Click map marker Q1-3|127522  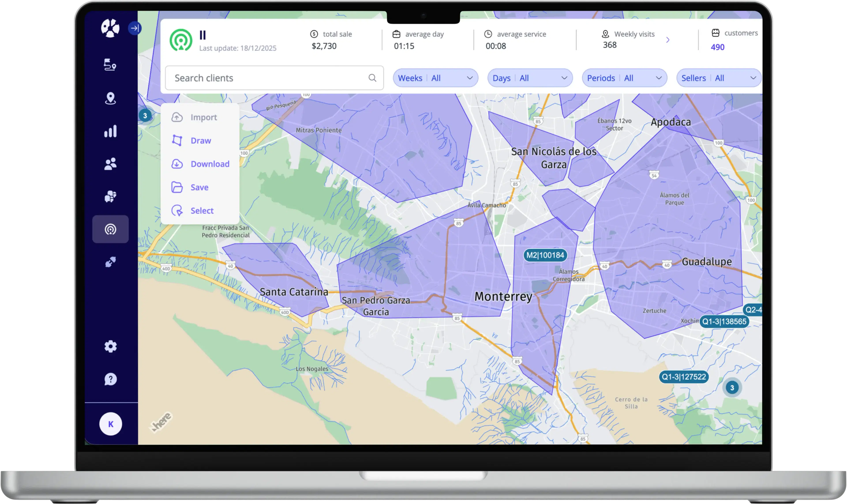coord(684,377)
